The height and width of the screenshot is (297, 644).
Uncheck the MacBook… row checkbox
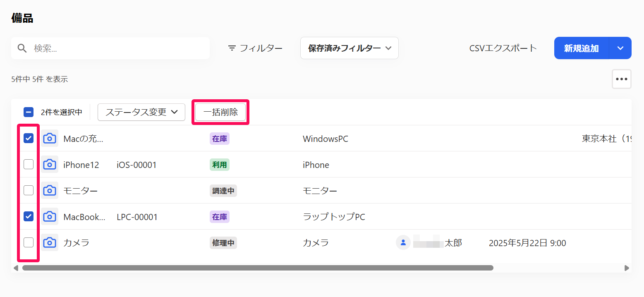[x=29, y=216]
